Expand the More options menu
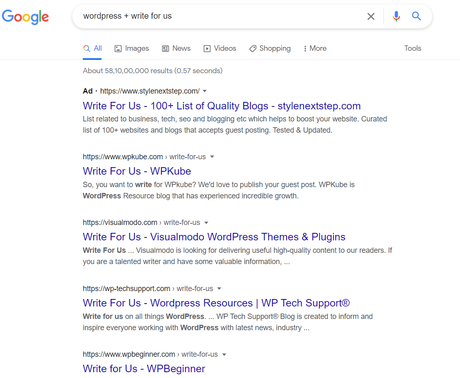 (x=315, y=48)
